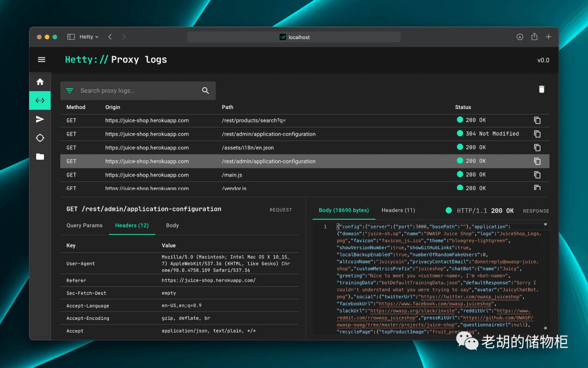Click the Accept-Language value en-US,en;q=0.9
Viewport: 588px width, 368px height.
pyautogui.click(x=181, y=305)
